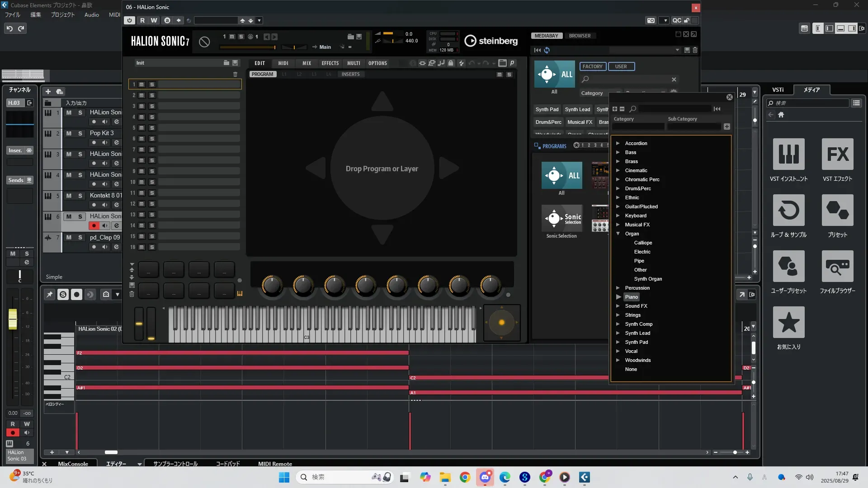The width and height of the screenshot is (868, 488).
Task: Click the plugin window snapshot camera icon
Action: (x=651, y=20)
